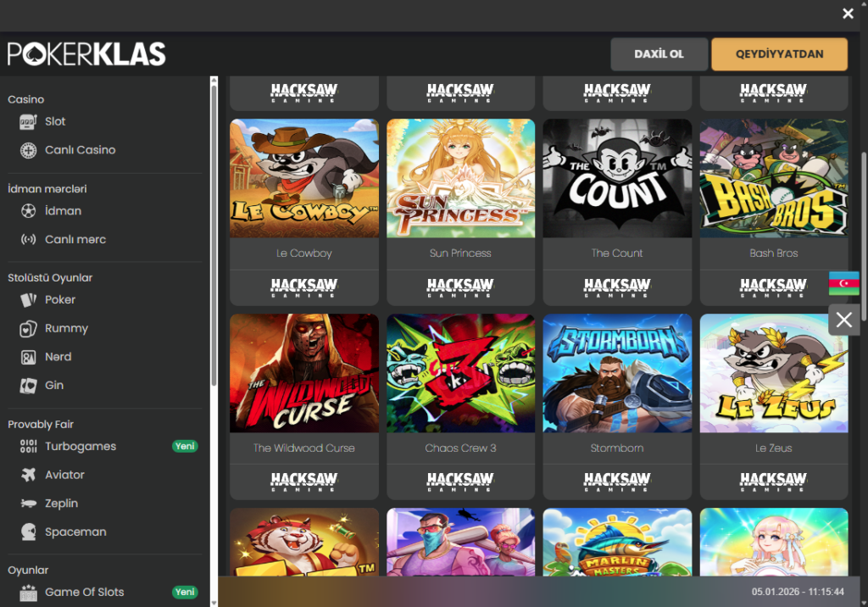
Task: Select the Canlı Casino roulette icon
Action: pyautogui.click(x=28, y=150)
